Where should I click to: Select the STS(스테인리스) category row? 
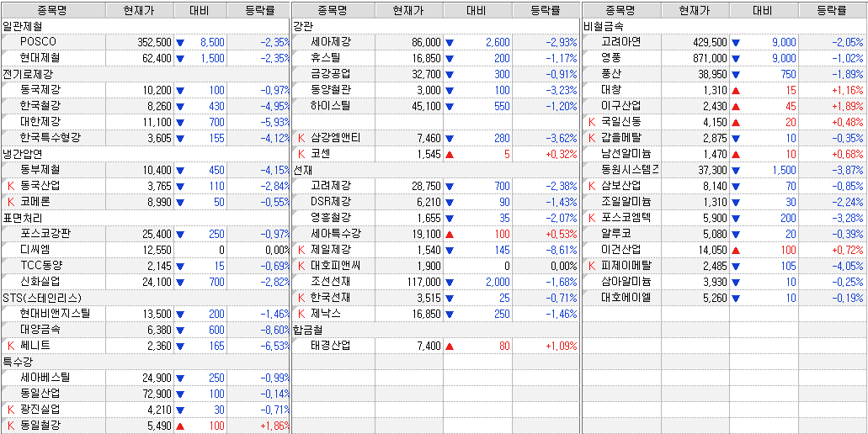click(x=145, y=298)
